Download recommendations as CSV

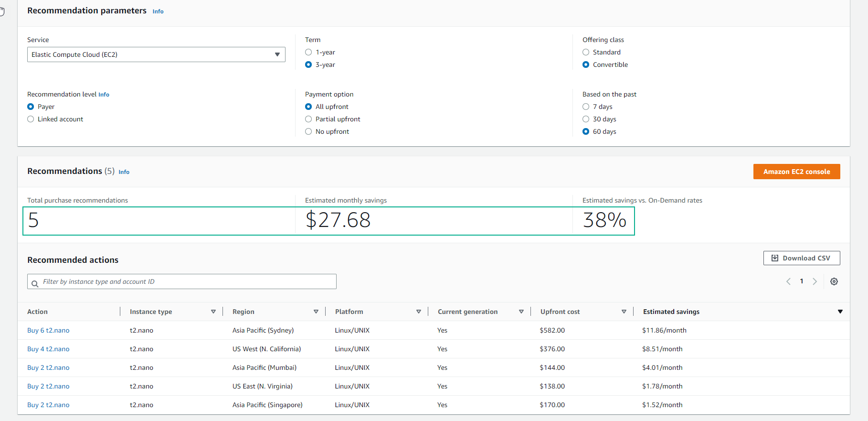coord(802,258)
